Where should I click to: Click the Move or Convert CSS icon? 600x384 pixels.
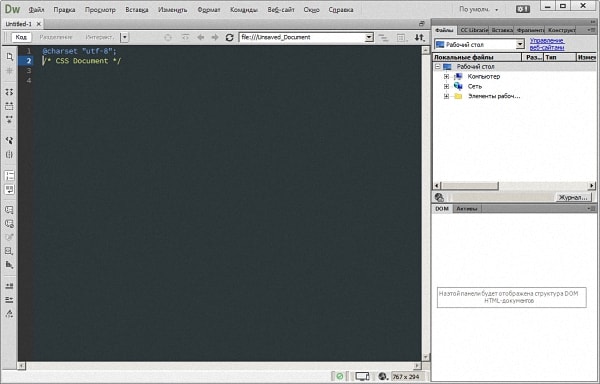pyautogui.click(x=9, y=265)
